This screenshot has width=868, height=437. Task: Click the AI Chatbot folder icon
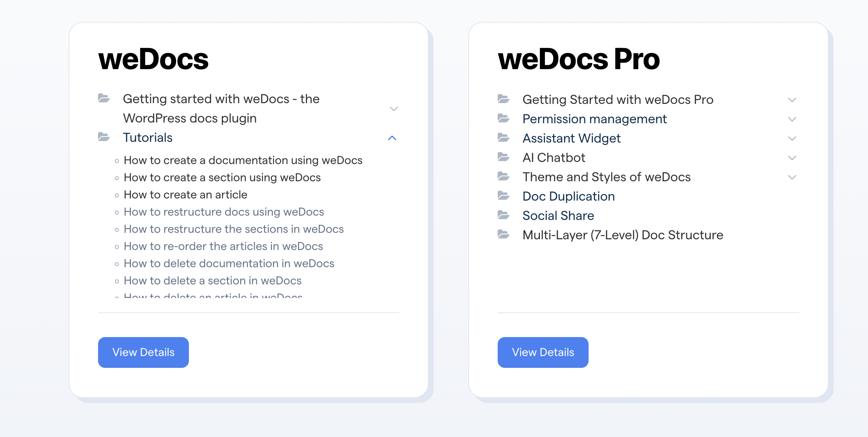[504, 157]
